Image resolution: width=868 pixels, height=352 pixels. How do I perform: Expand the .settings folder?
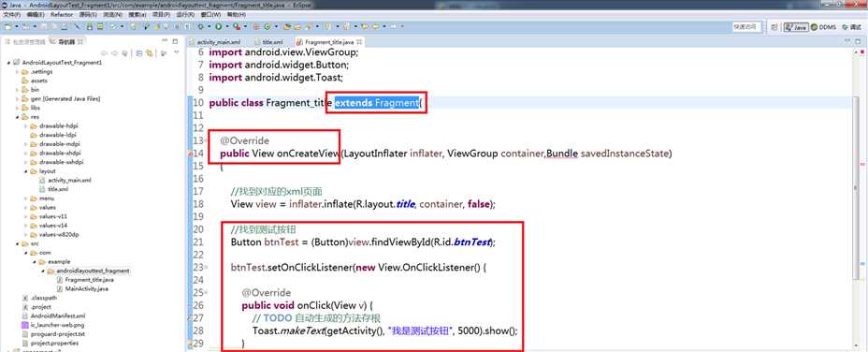coord(17,72)
